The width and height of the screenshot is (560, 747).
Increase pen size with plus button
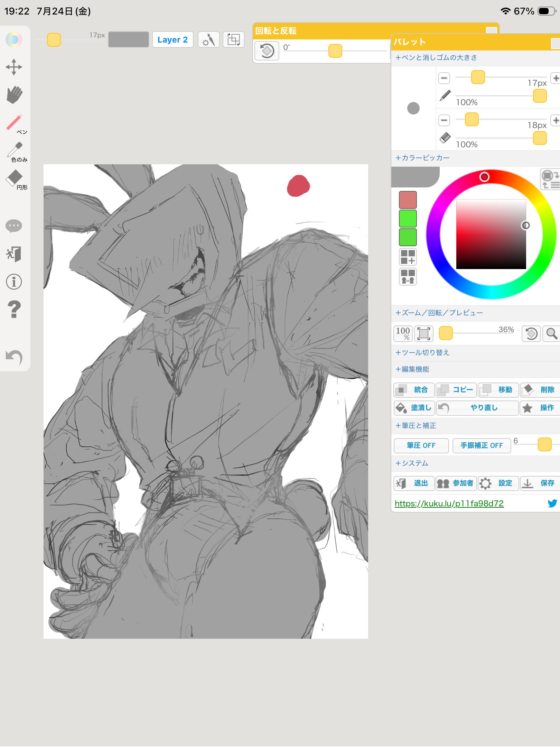click(x=555, y=78)
